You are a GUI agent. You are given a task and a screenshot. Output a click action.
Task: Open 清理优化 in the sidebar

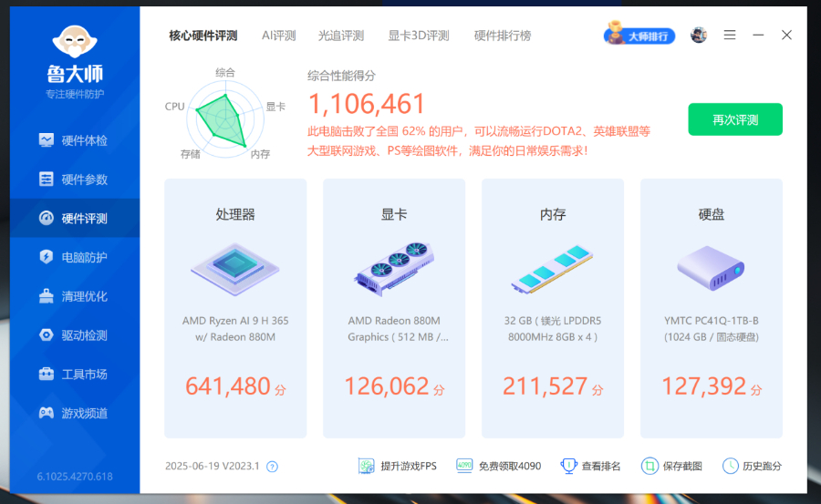(74, 296)
